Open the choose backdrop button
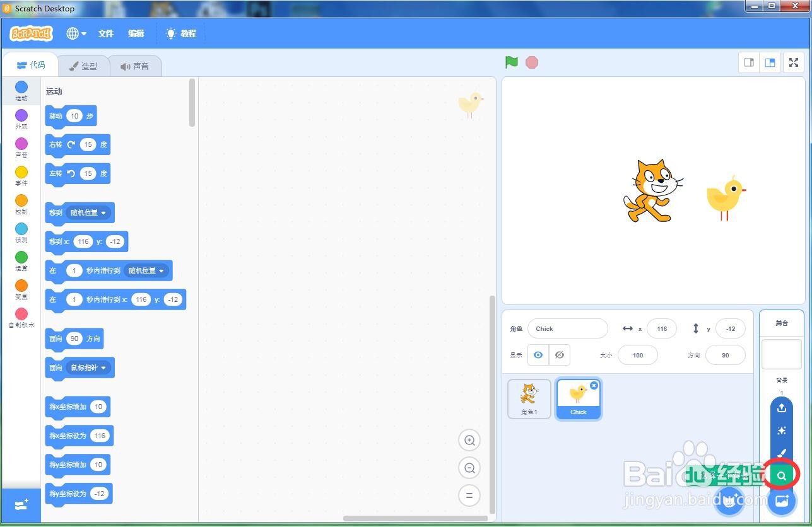The width and height of the screenshot is (812, 527). [782, 501]
